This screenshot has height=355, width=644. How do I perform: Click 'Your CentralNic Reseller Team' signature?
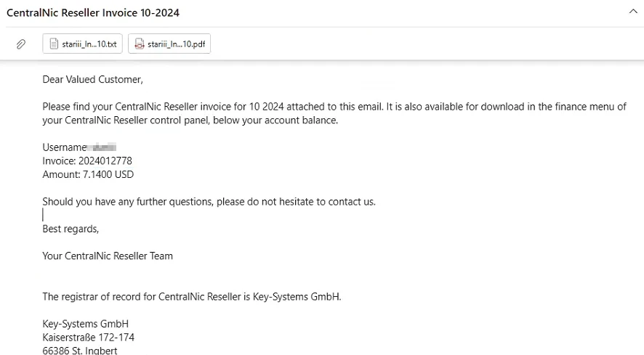pos(108,256)
